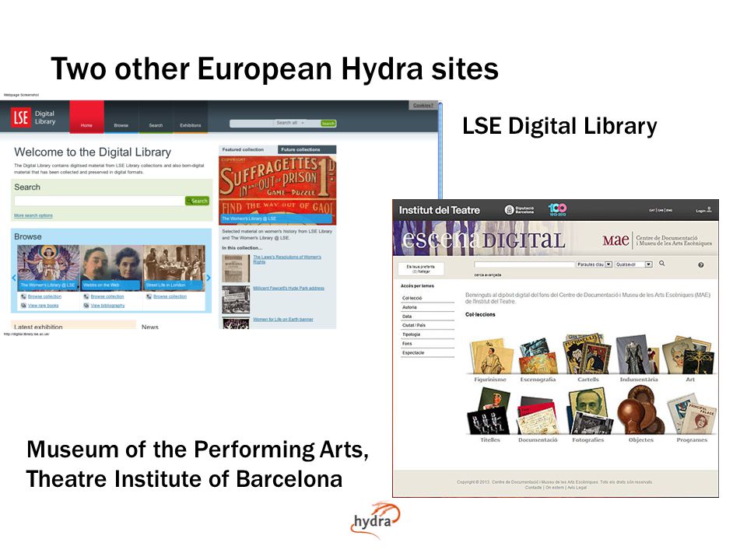Open the 'cerca avançada' link
This screenshot has height=560, width=747.
[487, 275]
